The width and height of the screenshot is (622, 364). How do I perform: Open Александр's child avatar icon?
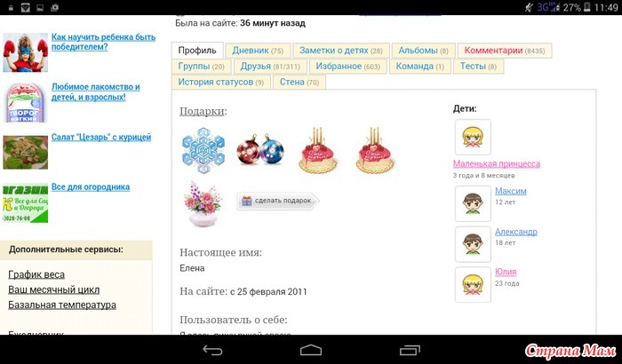click(x=473, y=244)
